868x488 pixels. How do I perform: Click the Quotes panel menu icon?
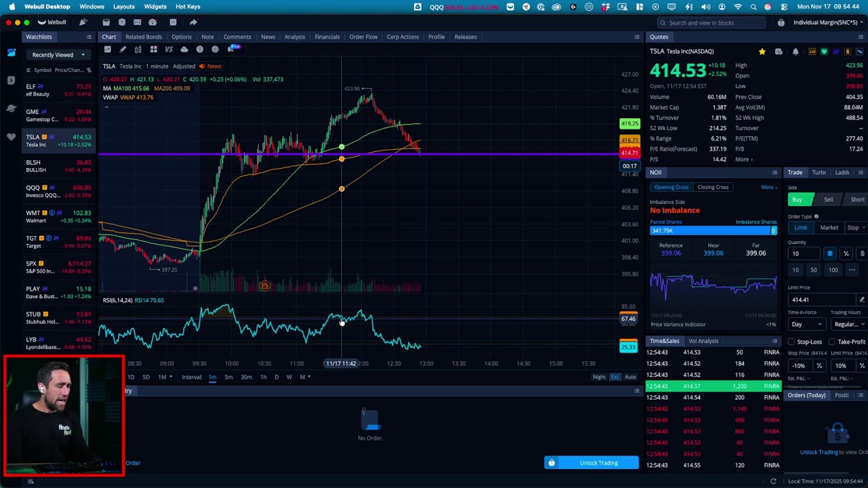(x=861, y=37)
